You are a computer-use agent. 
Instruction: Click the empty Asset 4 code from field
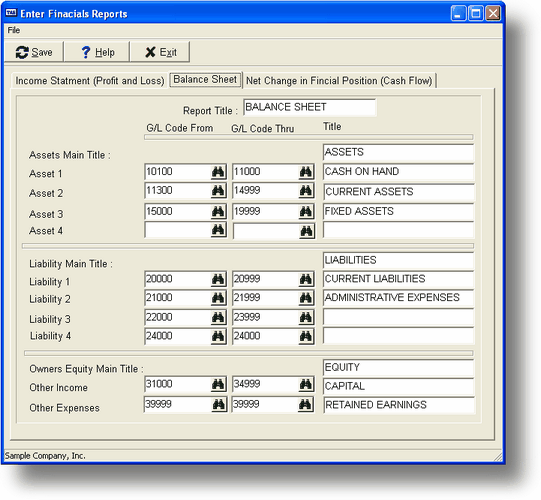pyautogui.click(x=178, y=230)
